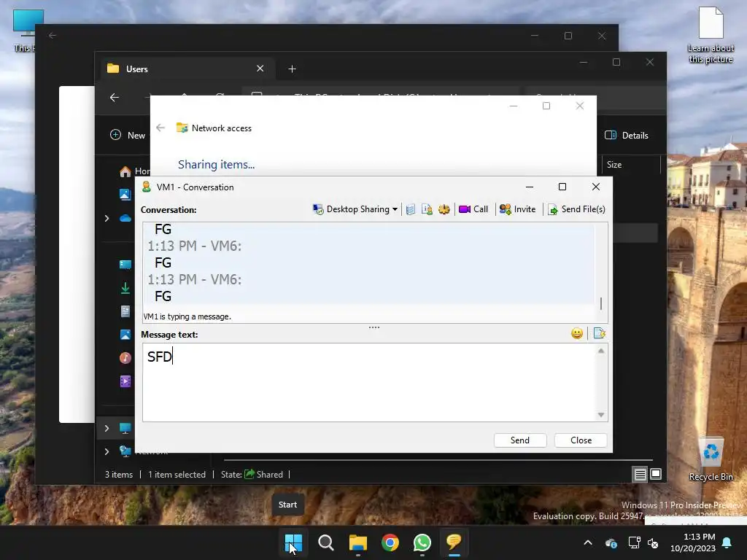Open Desktop icon in File Explorer sidebar
747x560 pixels.
[x=125, y=265]
